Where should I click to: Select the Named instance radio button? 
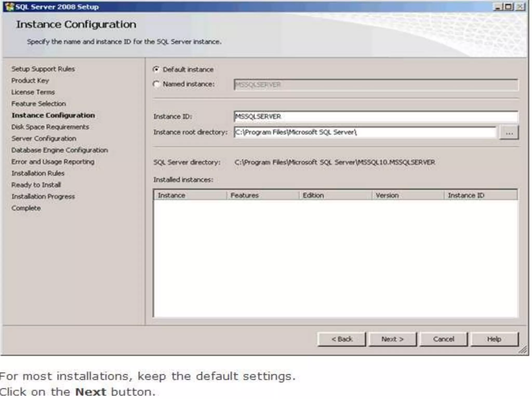tap(156, 84)
